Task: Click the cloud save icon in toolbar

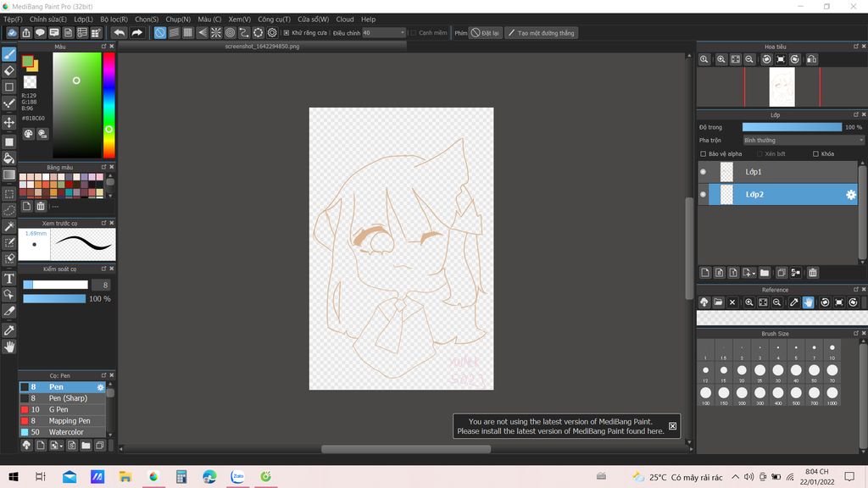Action: pos(12,33)
